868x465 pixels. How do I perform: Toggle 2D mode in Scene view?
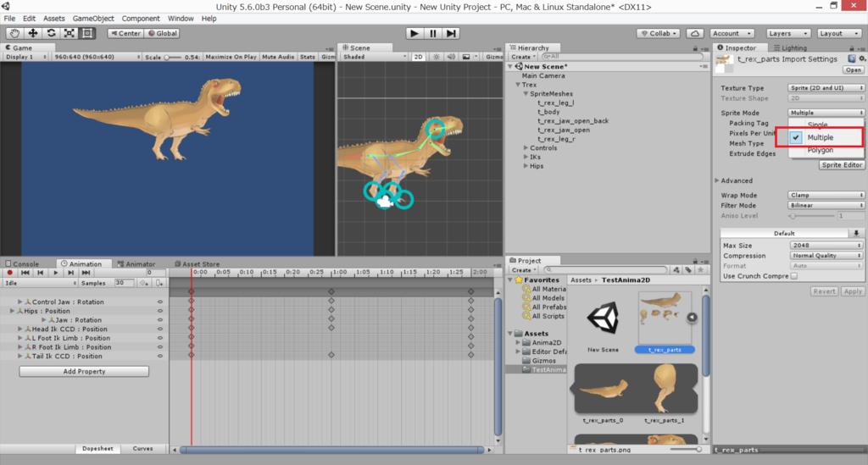(419, 57)
